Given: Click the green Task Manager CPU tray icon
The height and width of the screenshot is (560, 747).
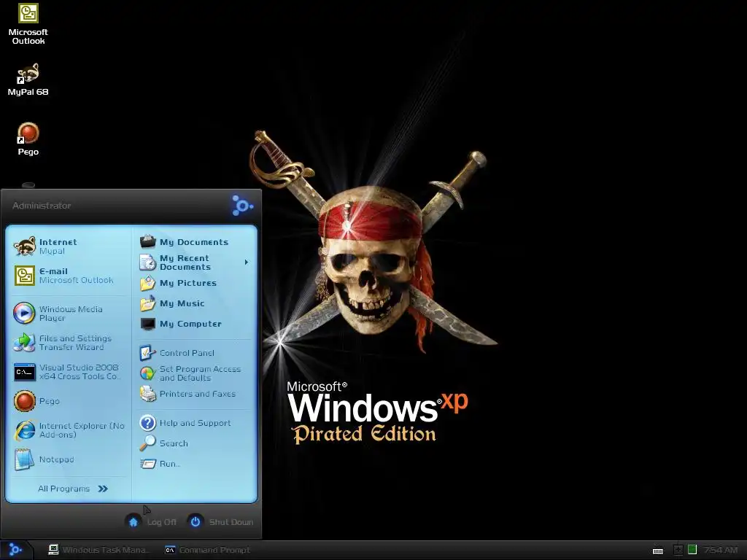Looking at the screenshot, I should [x=692, y=550].
